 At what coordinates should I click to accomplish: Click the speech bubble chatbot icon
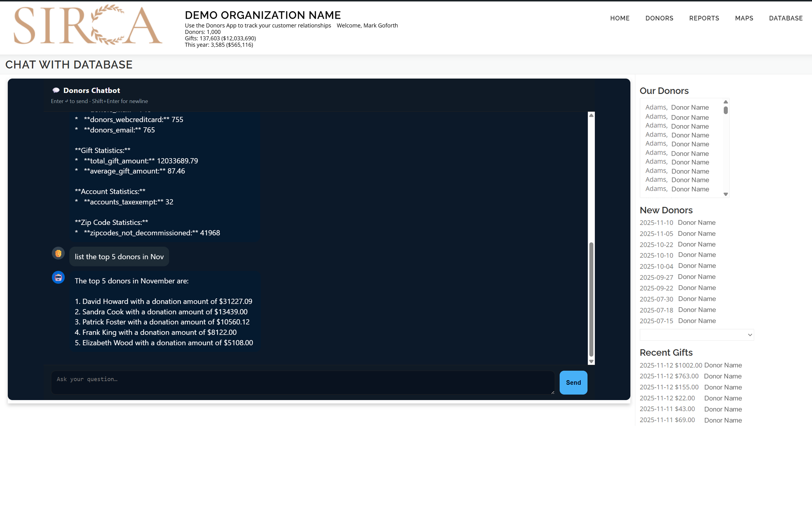pos(56,90)
